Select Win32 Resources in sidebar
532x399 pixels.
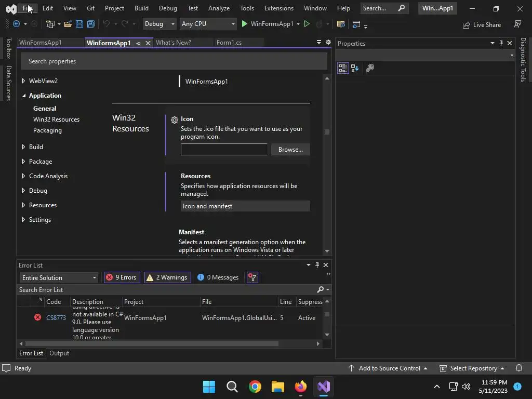(56, 119)
